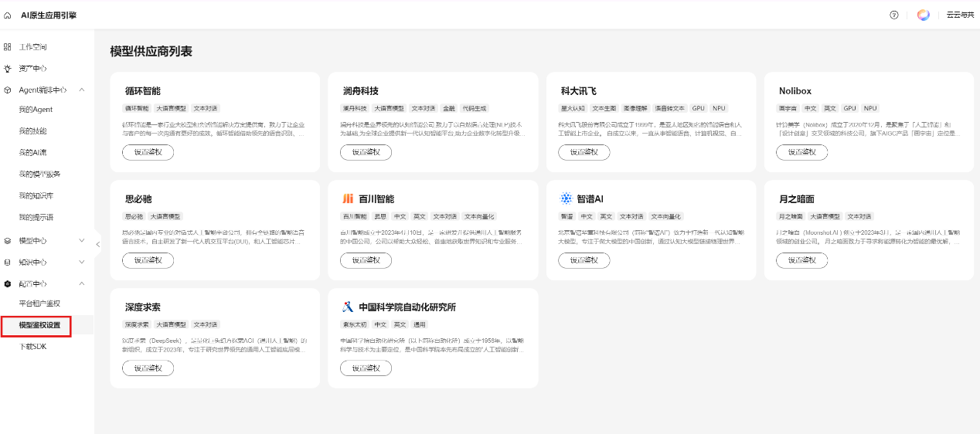Click the 模型中心 layers icon
Screen dimensions: 980x434
(x=8, y=241)
